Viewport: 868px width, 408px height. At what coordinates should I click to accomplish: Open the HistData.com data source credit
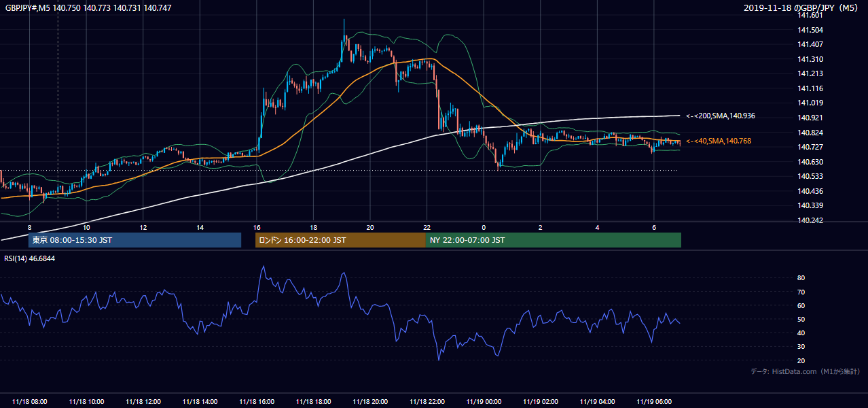pos(806,371)
